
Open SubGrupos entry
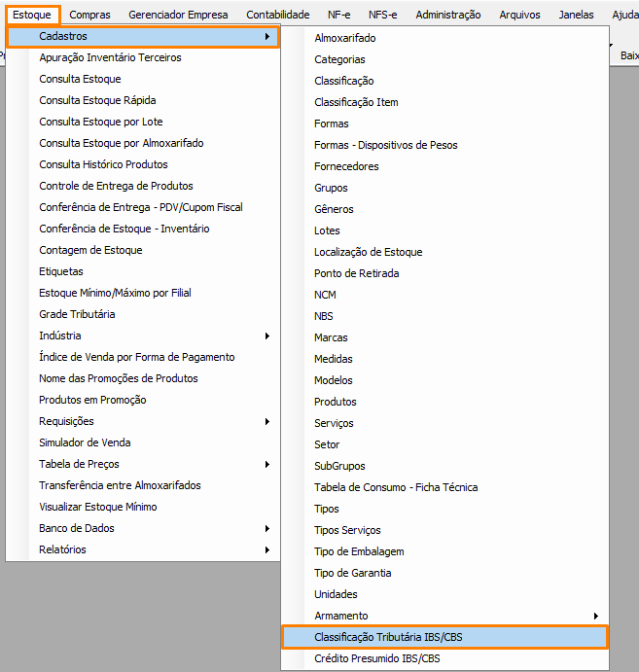[x=444, y=466]
